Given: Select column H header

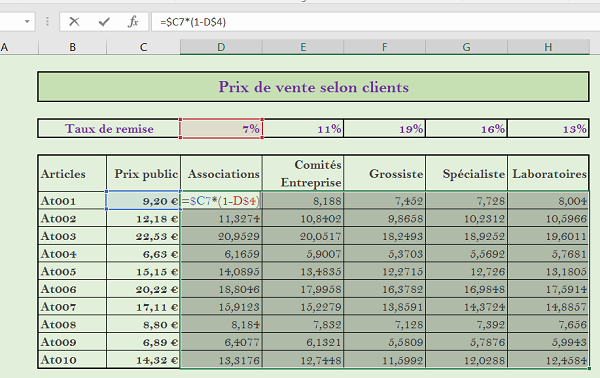Looking at the screenshot, I should click(x=548, y=47).
